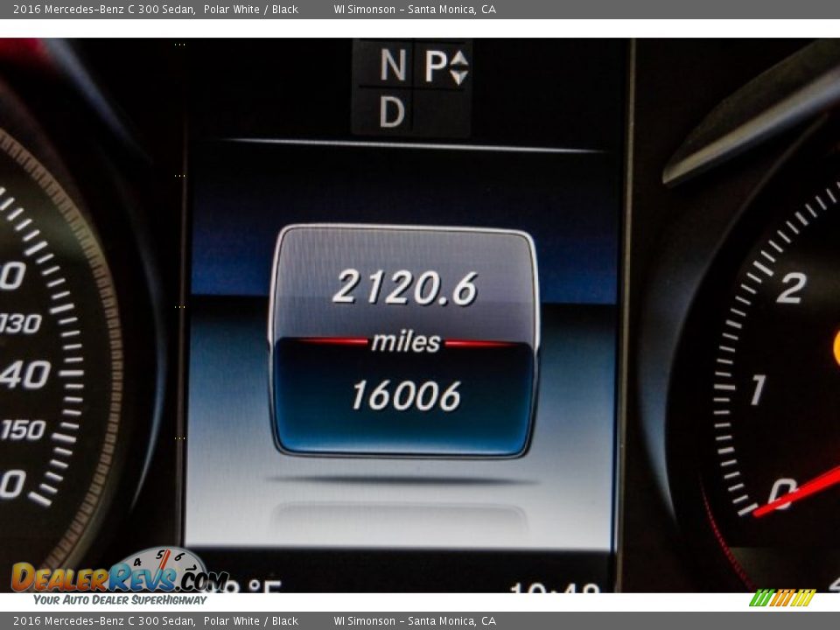840x630 pixels.
Task: Toggle the down arrow beside the P gear
Action: tap(459, 74)
